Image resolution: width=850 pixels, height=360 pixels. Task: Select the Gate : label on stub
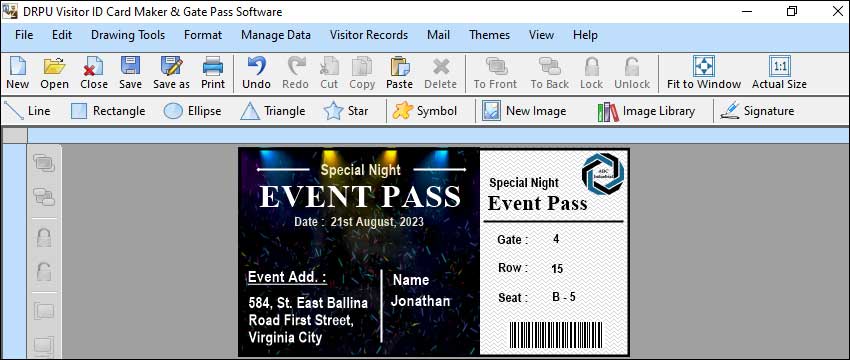(512, 240)
